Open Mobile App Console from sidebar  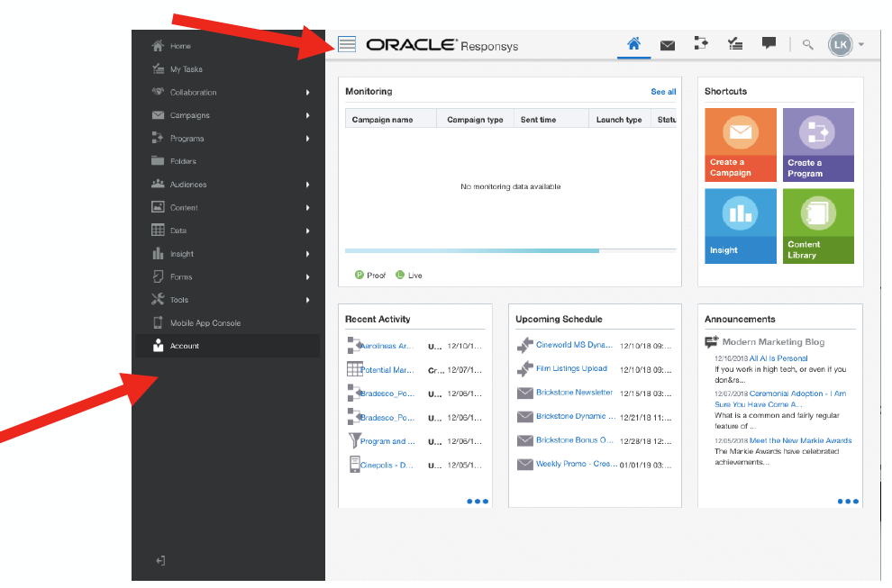click(x=205, y=323)
